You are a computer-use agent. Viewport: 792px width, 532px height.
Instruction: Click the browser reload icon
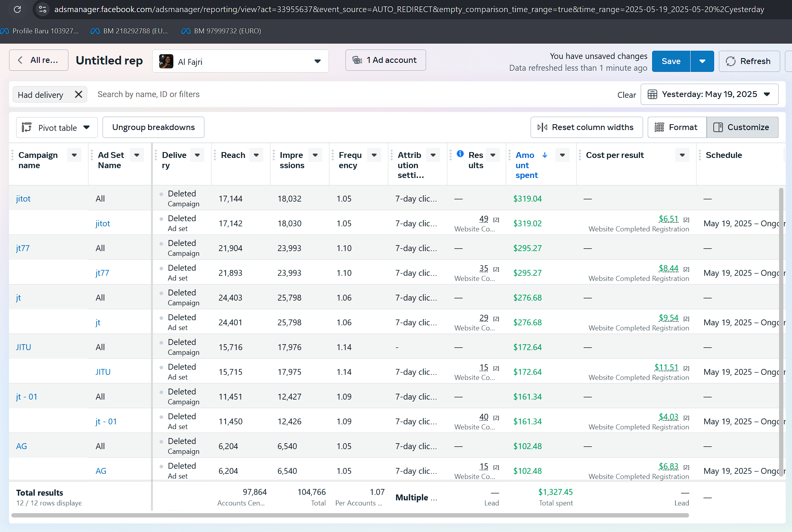pyautogui.click(x=17, y=9)
